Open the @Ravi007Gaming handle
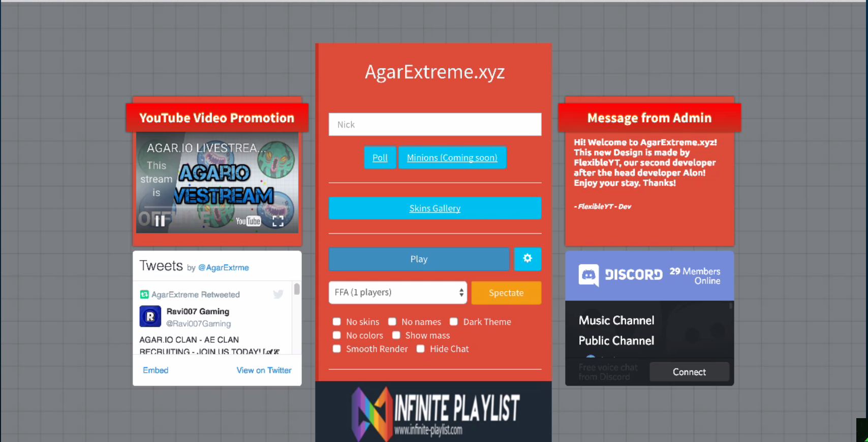This screenshot has height=442, width=868. [199, 324]
